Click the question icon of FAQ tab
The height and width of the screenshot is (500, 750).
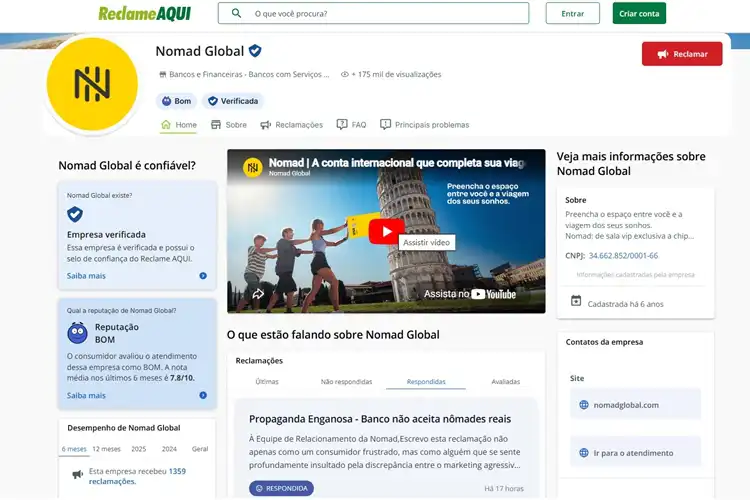342,124
